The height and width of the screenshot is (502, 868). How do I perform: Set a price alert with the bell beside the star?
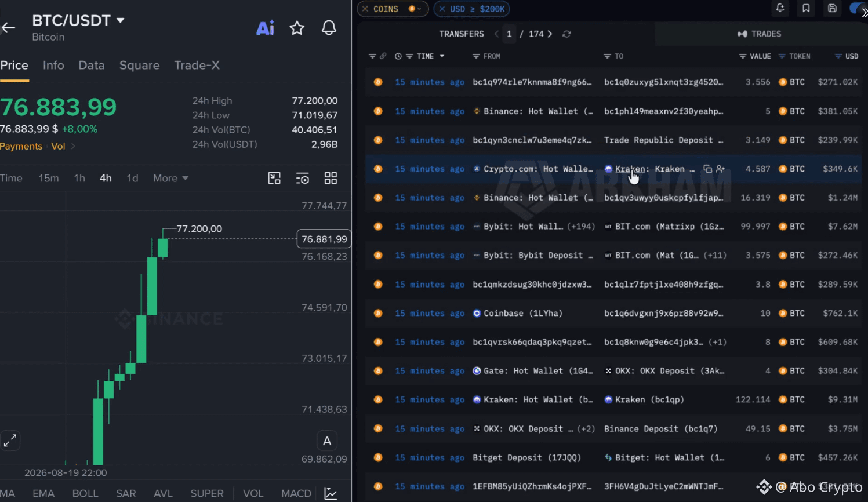tap(329, 28)
